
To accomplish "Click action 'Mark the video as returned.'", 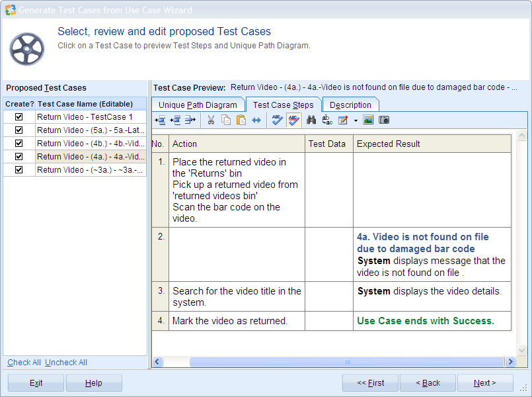I will point(237,321).
